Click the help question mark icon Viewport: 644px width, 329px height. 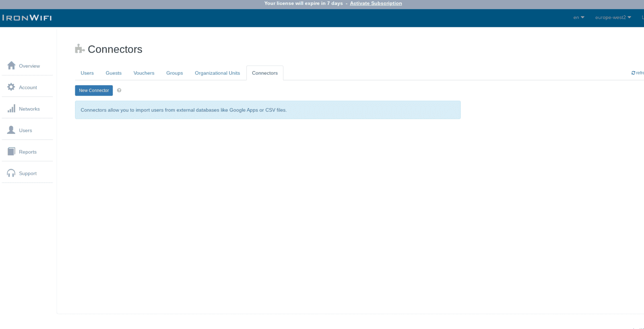coord(119,90)
